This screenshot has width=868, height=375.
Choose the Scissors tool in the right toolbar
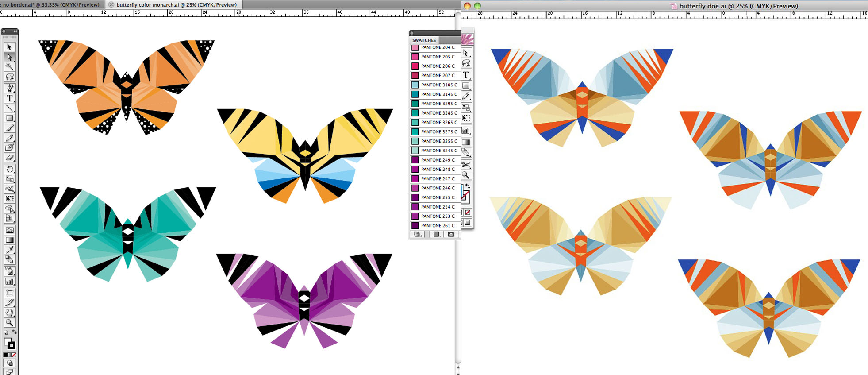466,165
